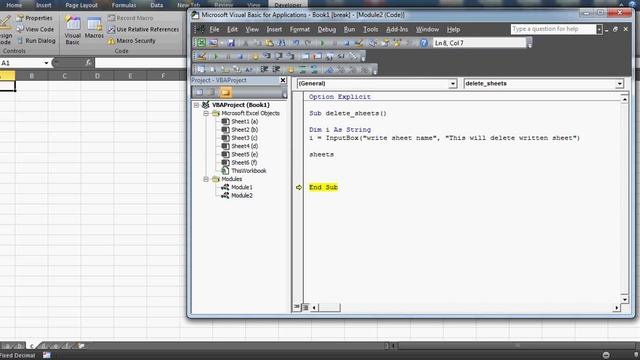Open Project Explorer via its toolbar icon
The width and height of the screenshot is (640, 360).
373,43
